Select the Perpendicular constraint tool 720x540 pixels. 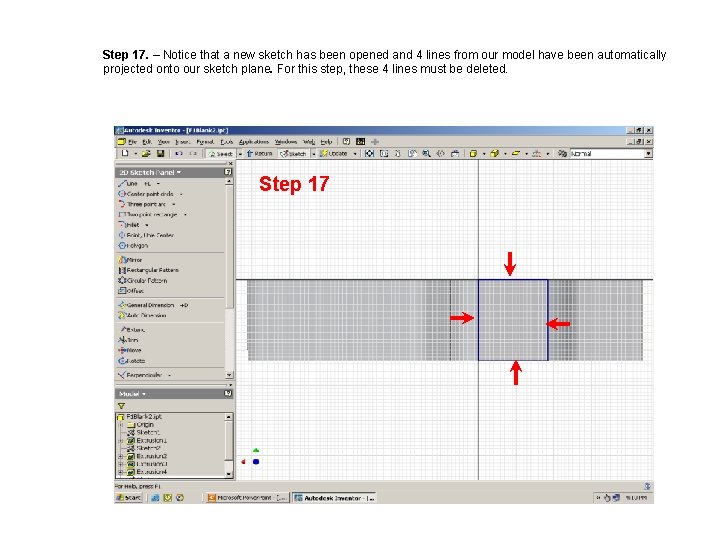coord(140,375)
